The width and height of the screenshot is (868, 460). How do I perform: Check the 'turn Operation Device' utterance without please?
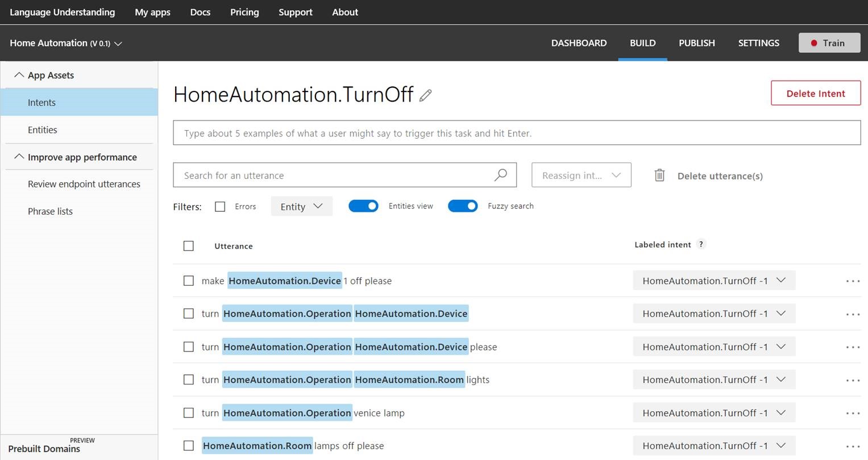(189, 313)
